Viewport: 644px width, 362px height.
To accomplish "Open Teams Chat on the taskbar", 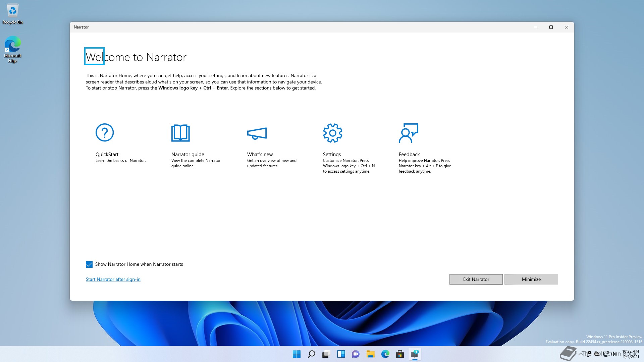I will pyautogui.click(x=356, y=354).
